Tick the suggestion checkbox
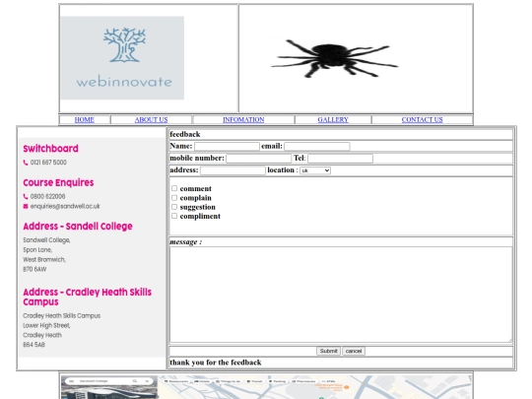Image resolution: width=532 pixels, height=399 pixels. [x=174, y=207]
